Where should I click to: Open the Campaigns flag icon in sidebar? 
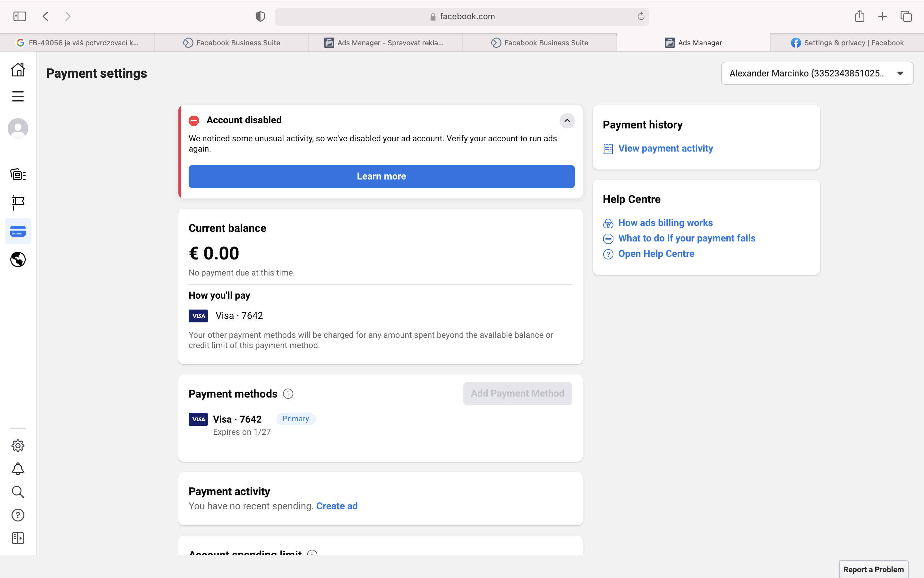[18, 203]
